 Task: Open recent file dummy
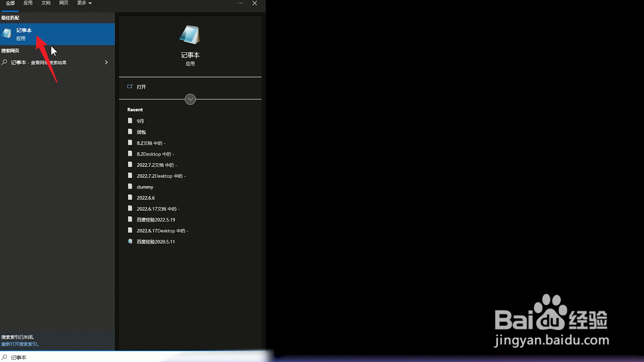[145, 187]
